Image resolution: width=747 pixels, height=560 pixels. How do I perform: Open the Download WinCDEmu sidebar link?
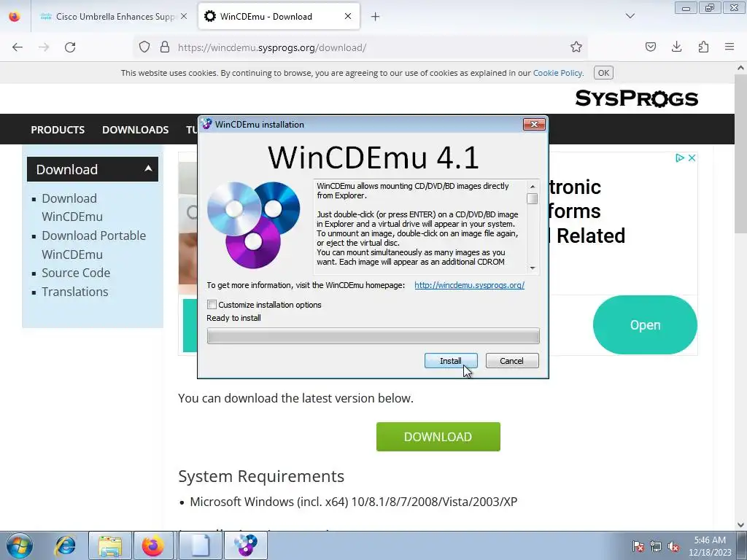[x=72, y=207]
